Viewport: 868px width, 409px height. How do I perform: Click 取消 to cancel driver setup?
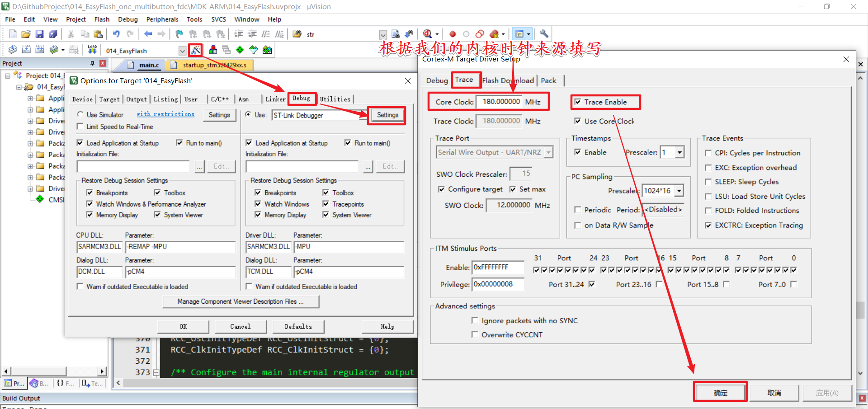point(774,393)
